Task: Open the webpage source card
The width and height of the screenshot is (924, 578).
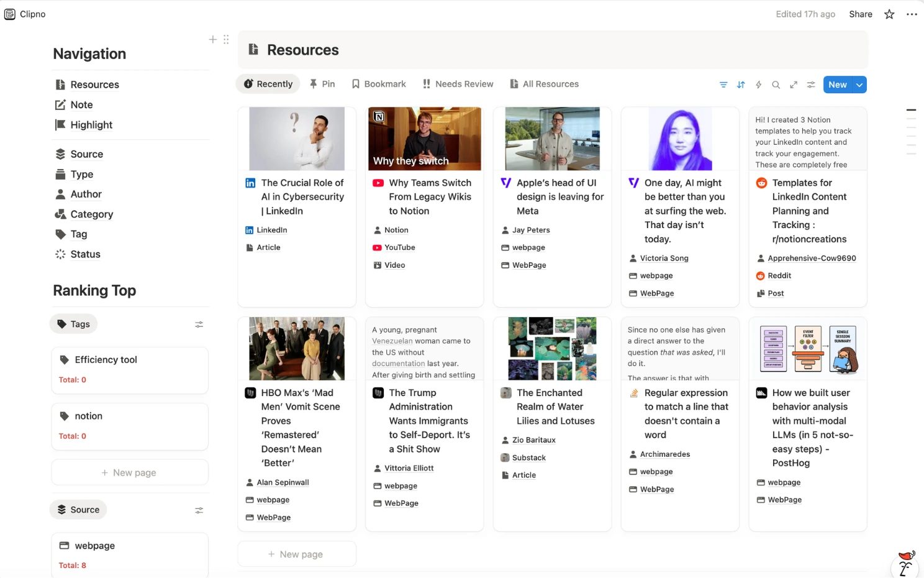Action: point(130,556)
